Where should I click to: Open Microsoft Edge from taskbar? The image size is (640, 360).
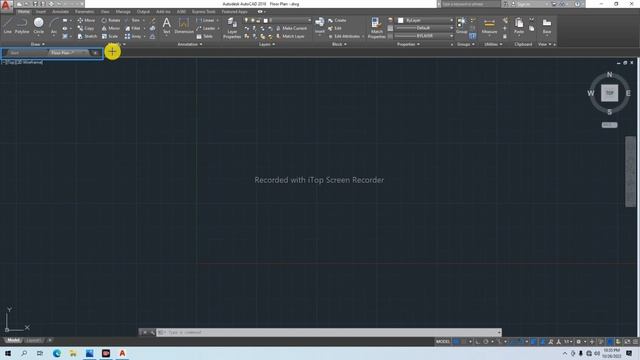57,353
